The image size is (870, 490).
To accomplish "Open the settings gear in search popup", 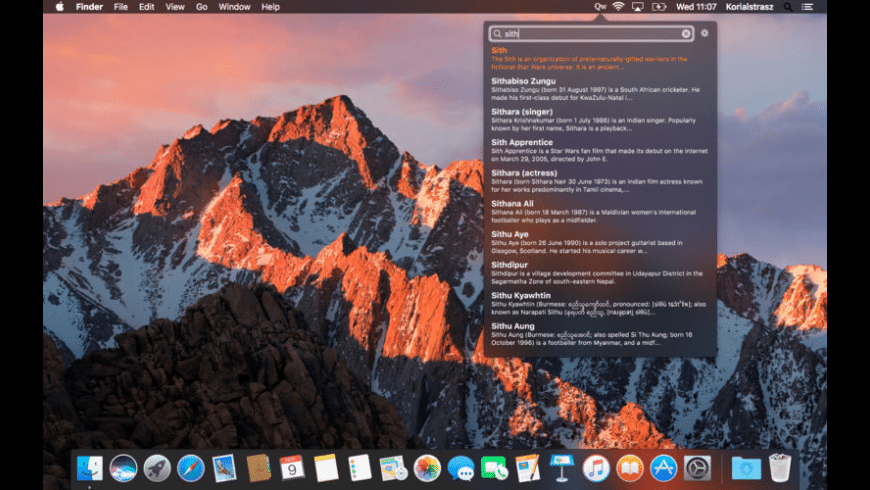I will 705,33.
